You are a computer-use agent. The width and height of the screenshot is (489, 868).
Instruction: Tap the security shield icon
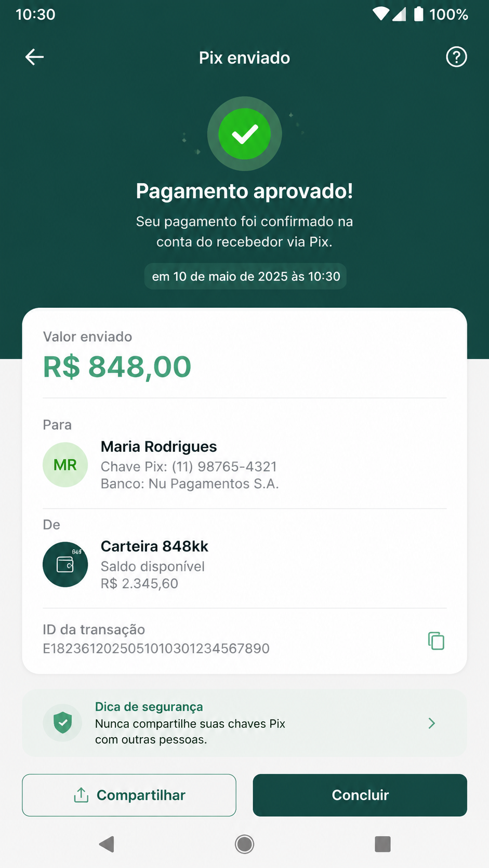point(63,723)
